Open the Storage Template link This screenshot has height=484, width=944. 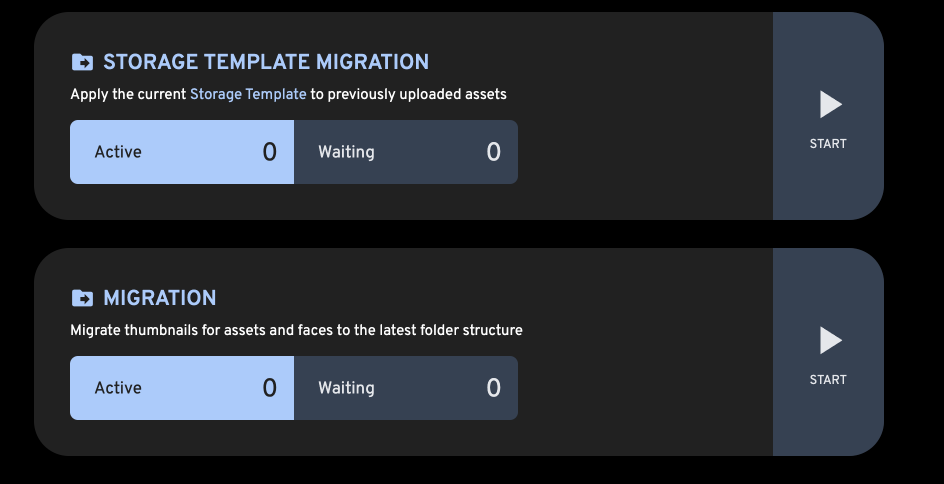coord(248,94)
